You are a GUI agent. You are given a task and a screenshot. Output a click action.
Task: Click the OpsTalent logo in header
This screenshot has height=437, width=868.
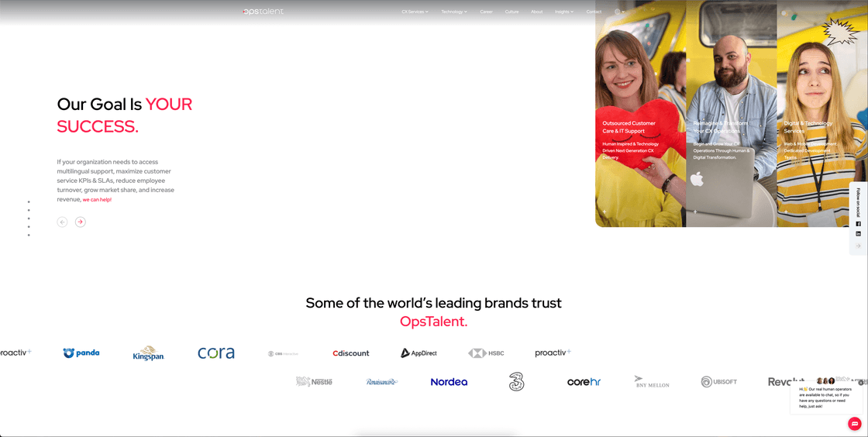tap(263, 12)
